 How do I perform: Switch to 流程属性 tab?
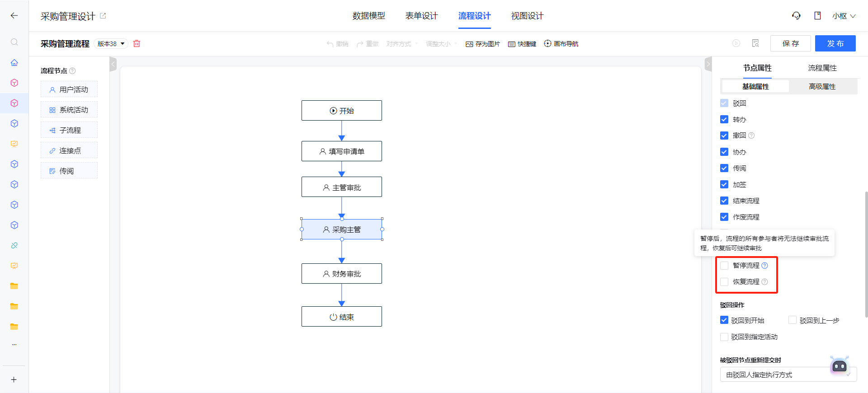[x=822, y=68]
